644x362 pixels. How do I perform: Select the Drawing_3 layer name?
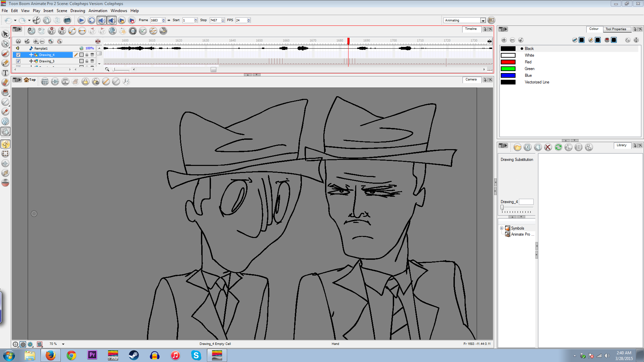pos(47,61)
